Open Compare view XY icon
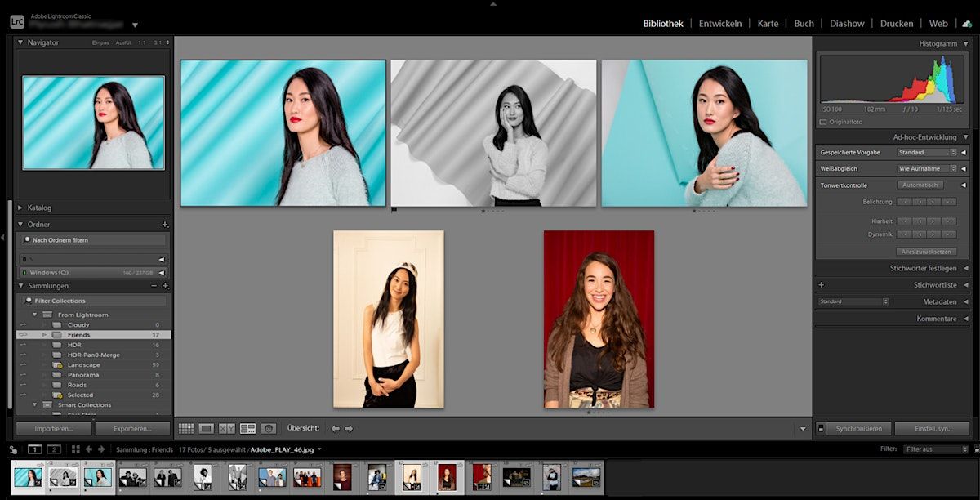Image resolution: width=980 pixels, height=500 pixels. point(227,428)
